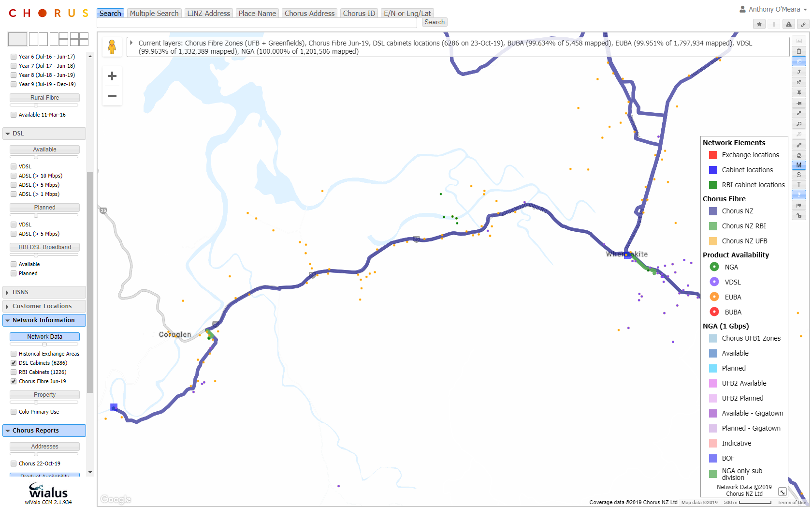Collapse the legend with corner arrow icon
The height and width of the screenshot is (508, 812).
782,492
